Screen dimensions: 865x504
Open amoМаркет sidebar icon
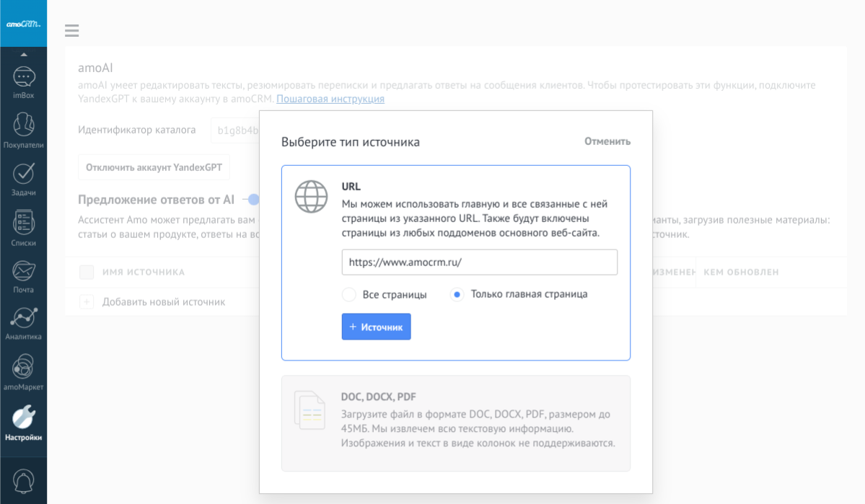(x=24, y=367)
